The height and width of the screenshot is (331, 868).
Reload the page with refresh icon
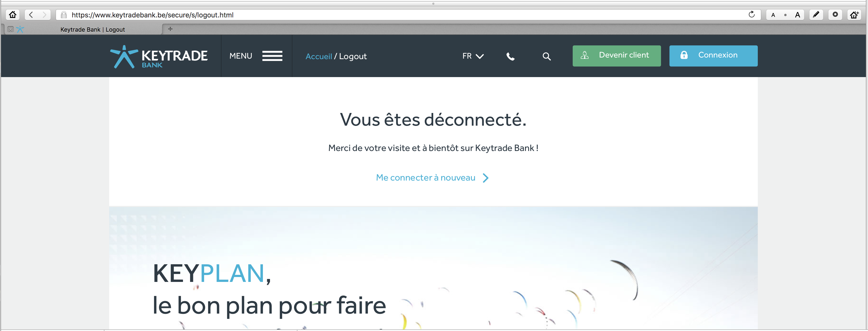[751, 15]
